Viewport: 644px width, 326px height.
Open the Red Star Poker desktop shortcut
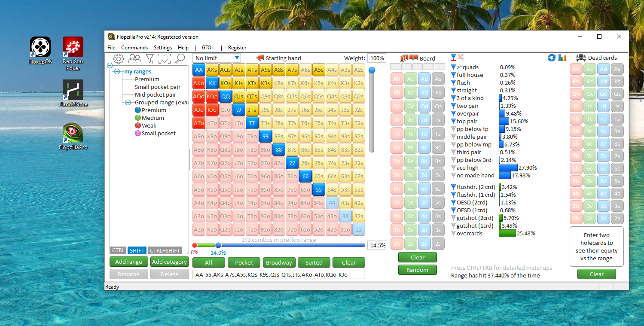[x=73, y=53]
